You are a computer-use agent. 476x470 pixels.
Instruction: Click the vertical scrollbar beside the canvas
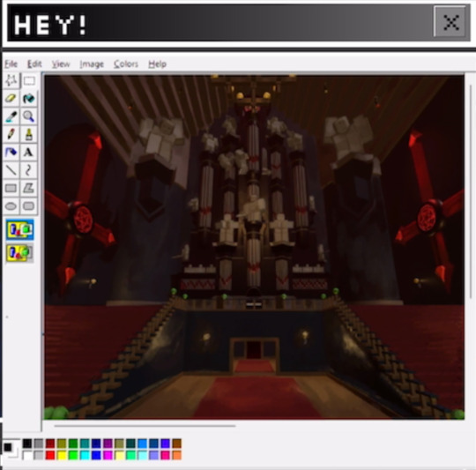pos(471,191)
